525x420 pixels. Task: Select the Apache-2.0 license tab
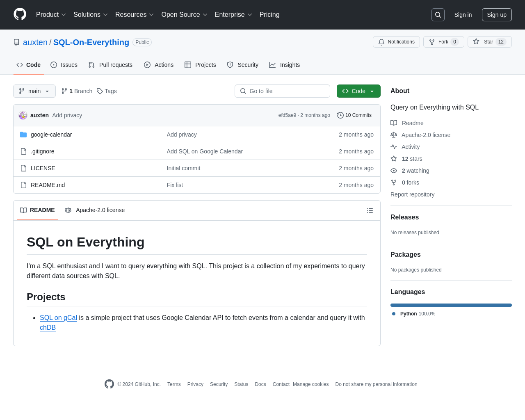click(95, 210)
